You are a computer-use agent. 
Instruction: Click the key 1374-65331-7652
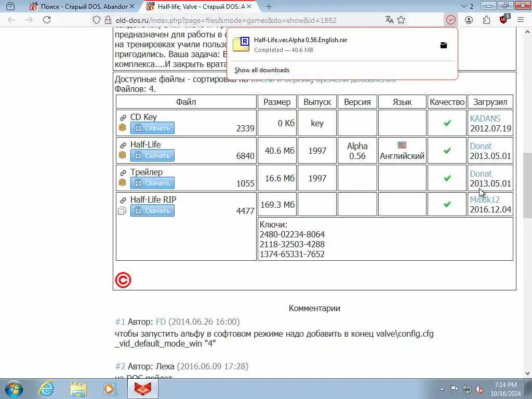click(292, 254)
